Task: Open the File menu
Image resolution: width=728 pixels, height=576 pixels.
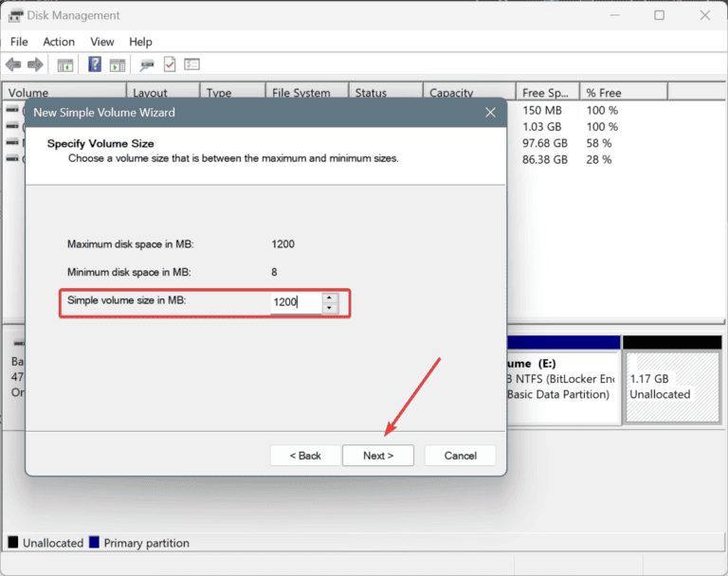Action: point(19,42)
